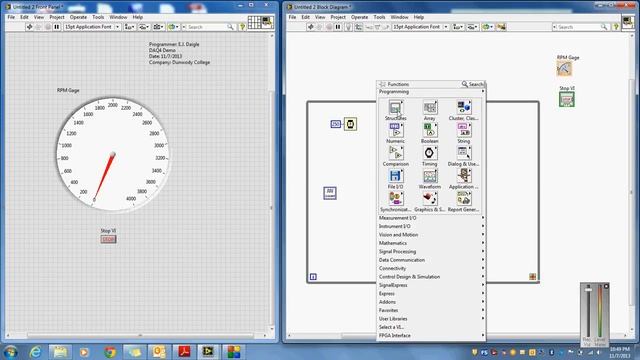Click the RPM Gage terminal in Block Diagram
The height and width of the screenshot is (360, 640).
point(564,69)
